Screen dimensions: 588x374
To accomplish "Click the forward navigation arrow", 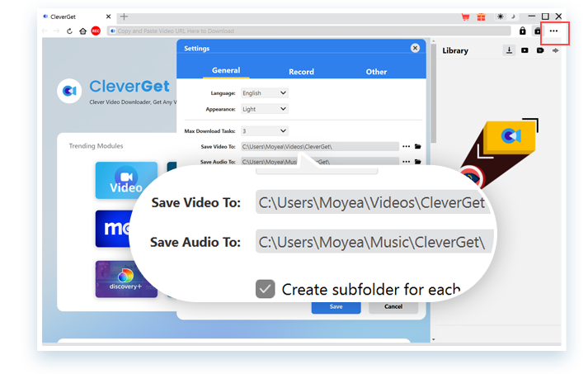I will click(x=56, y=31).
